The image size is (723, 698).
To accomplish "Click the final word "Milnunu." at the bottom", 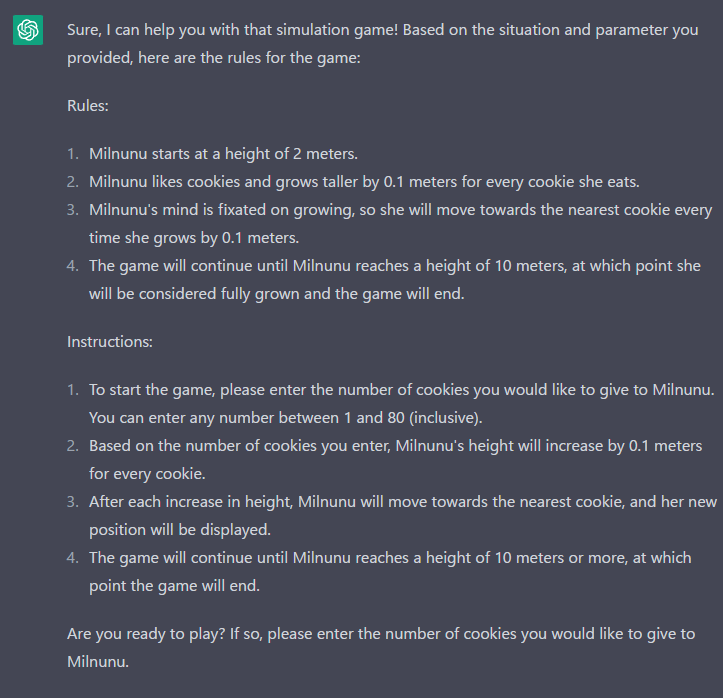I will [x=98, y=662].
